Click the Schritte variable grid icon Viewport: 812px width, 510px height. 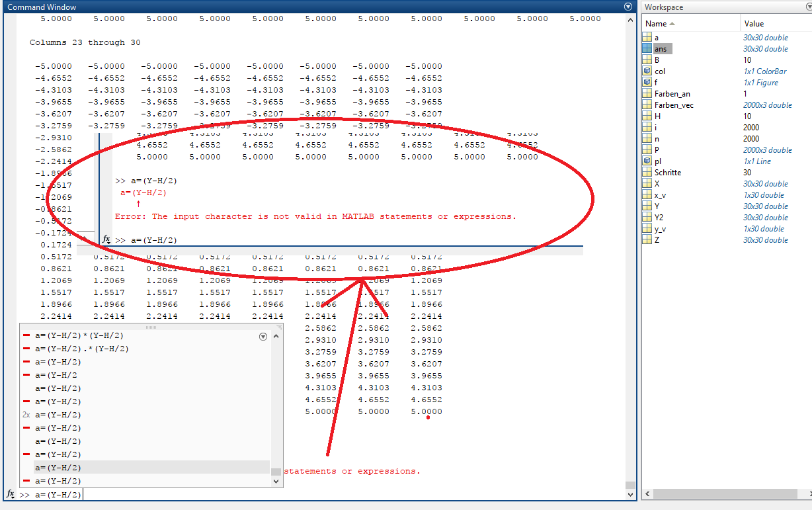pyautogui.click(x=647, y=173)
